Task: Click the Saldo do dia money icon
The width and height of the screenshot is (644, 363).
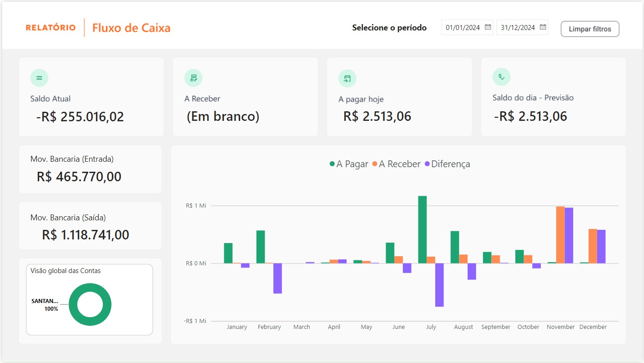Action: tap(501, 76)
